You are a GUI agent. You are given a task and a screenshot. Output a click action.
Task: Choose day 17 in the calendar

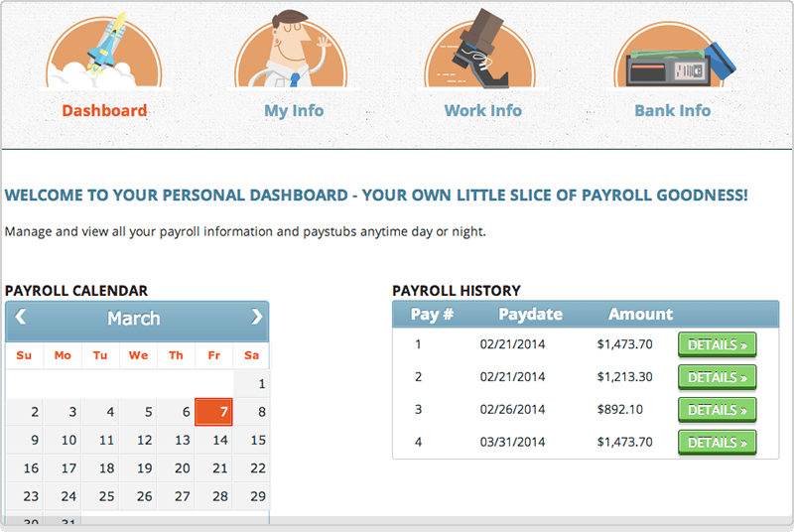click(x=63, y=468)
